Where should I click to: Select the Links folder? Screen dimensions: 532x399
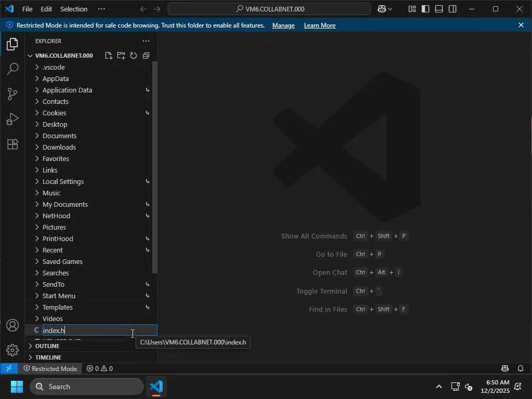point(88,170)
